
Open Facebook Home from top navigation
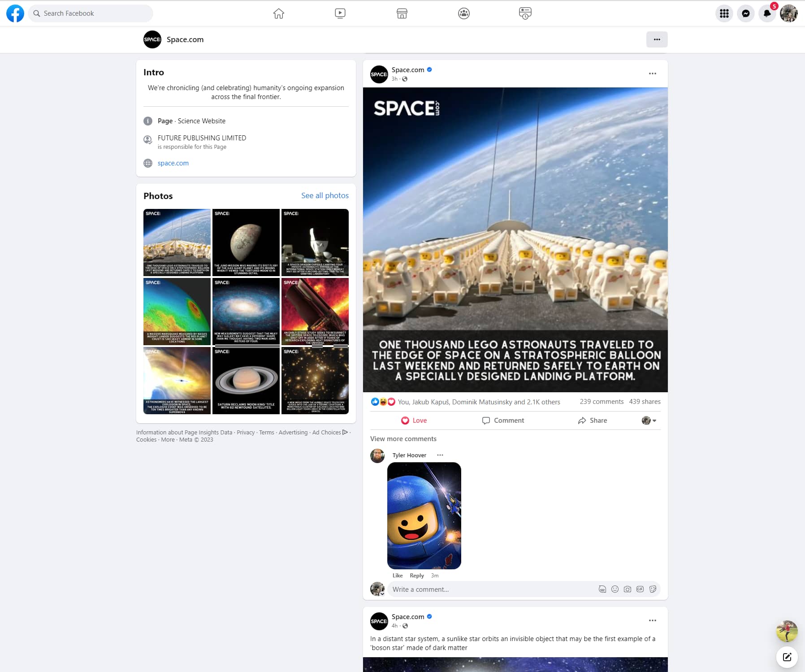pos(279,13)
